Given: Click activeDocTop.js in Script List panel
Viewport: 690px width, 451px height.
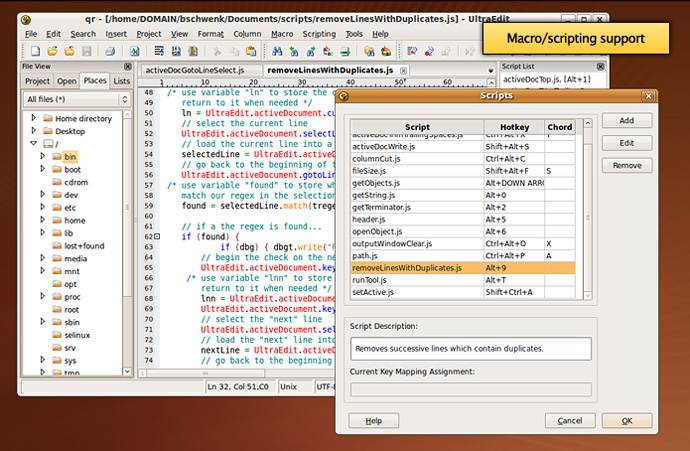Looking at the screenshot, I should 547,80.
